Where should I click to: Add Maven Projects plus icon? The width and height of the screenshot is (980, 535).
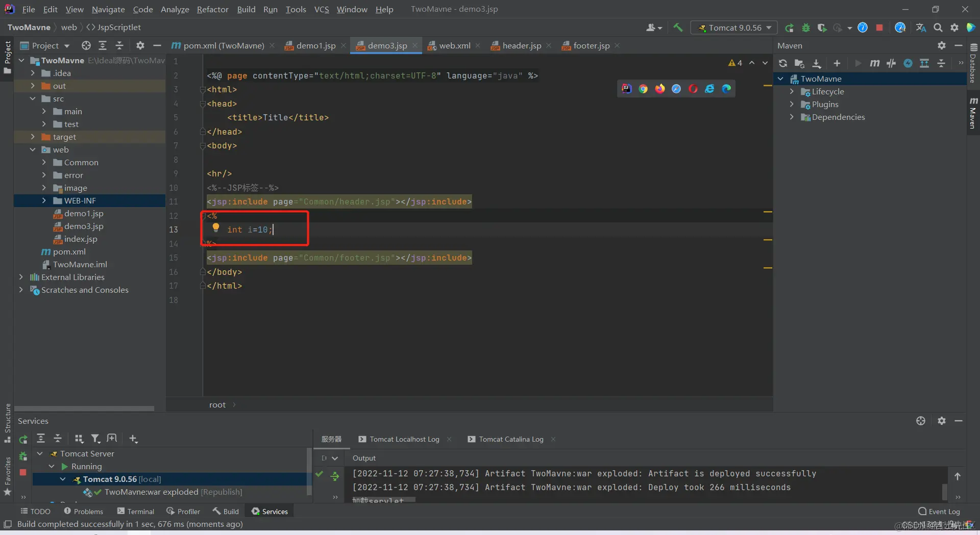[837, 63]
